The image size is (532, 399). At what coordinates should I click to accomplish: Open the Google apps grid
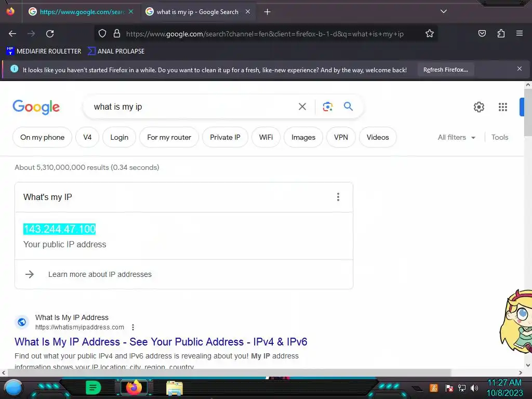click(503, 107)
